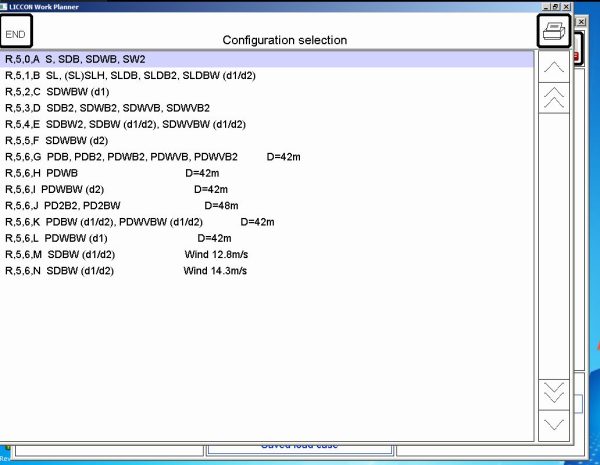The width and height of the screenshot is (600, 465).
Task: Close the background window behind dialog
Action: pyautogui.click(x=581, y=22)
